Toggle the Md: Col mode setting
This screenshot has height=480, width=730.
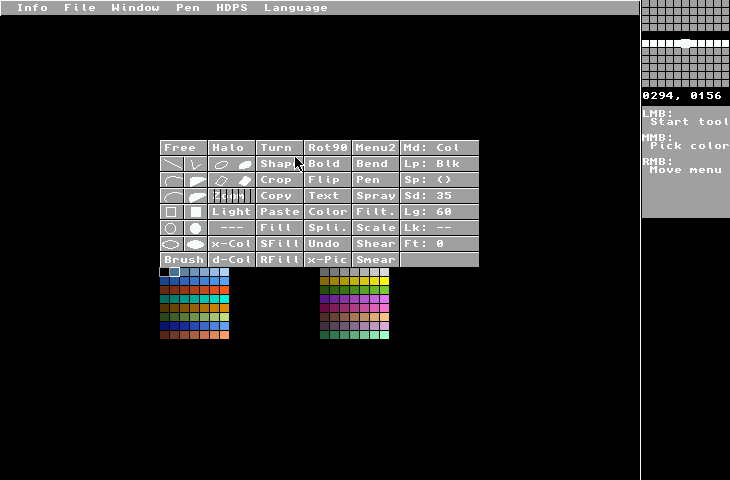tap(439, 148)
